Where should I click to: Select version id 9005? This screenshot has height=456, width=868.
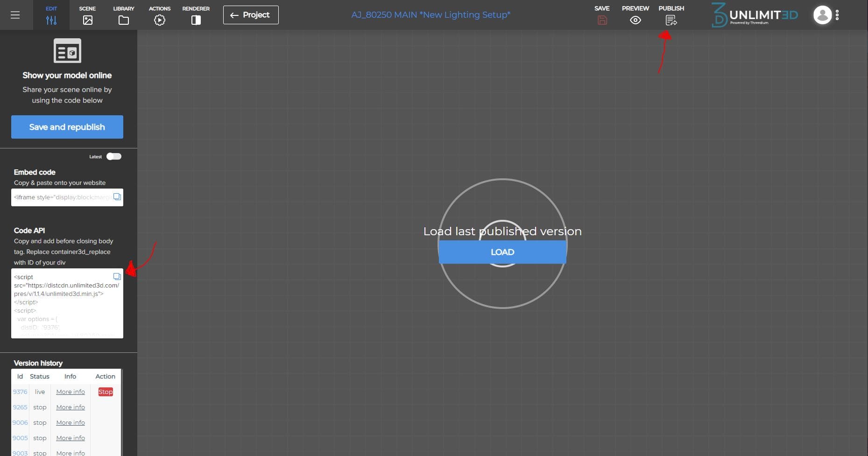coord(20,438)
